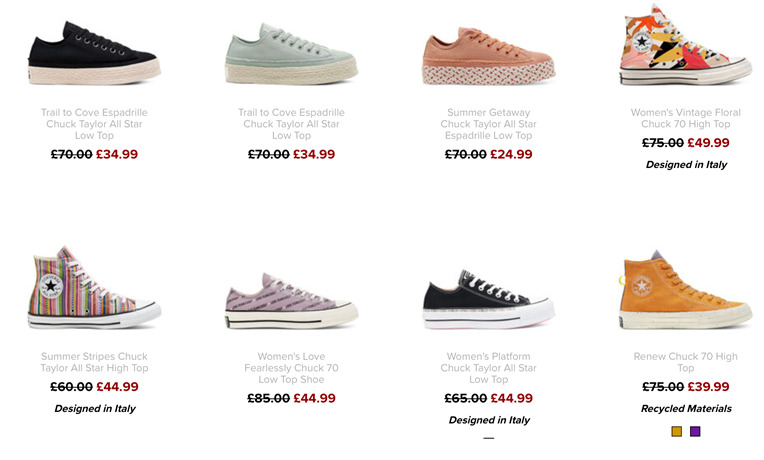Screen dimensions: 764x460
Task: View the Vintage Floral Chuck 70 High Top image
Action: 686,45
